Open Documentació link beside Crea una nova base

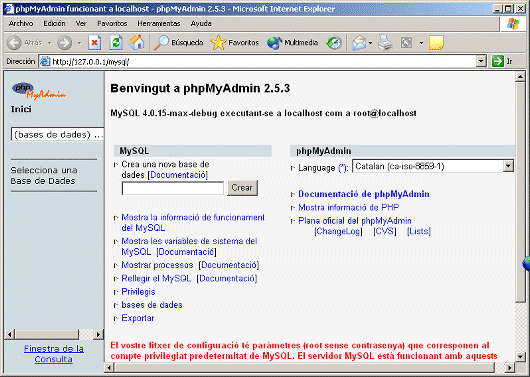[x=178, y=175]
